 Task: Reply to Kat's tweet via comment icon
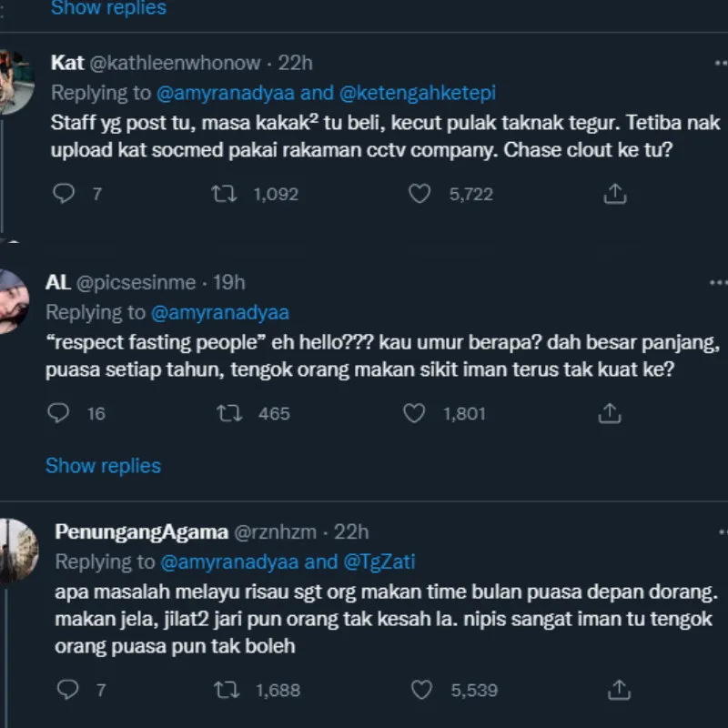[63, 194]
